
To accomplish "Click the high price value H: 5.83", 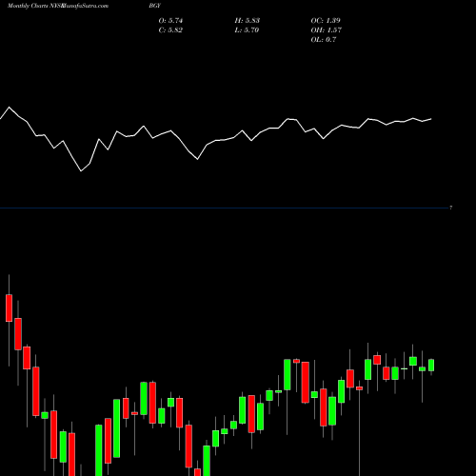I will click(x=248, y=21).
